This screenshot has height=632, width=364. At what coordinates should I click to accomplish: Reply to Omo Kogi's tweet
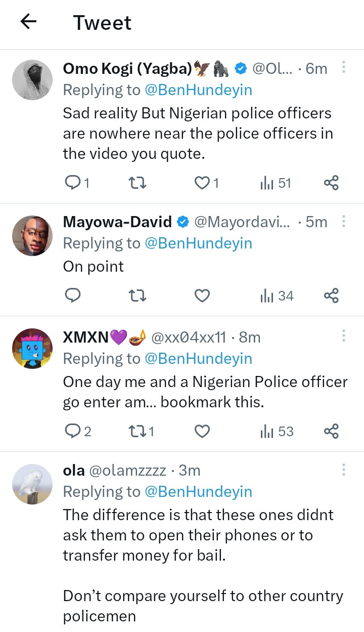click(73, 183)
